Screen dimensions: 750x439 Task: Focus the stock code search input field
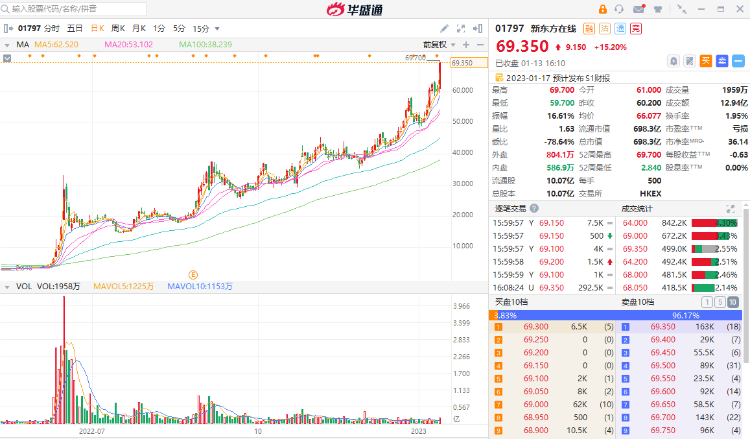[x=74, y=9]
